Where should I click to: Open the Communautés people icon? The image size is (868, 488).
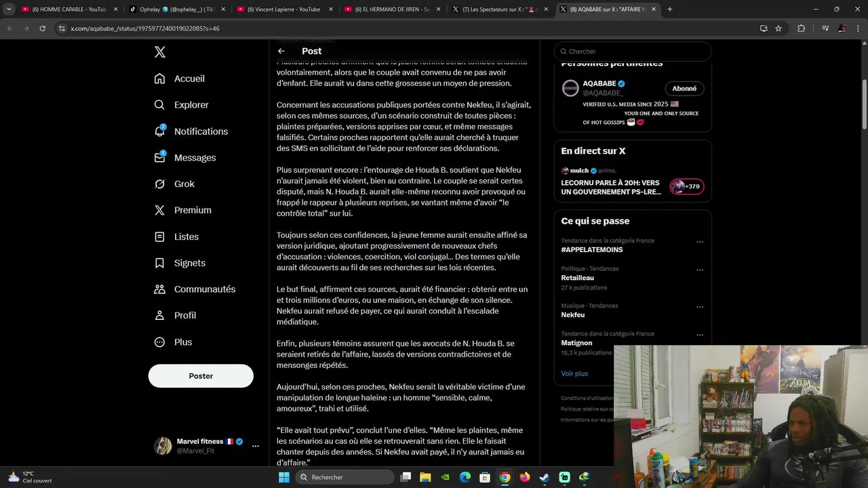click(159, 289)
